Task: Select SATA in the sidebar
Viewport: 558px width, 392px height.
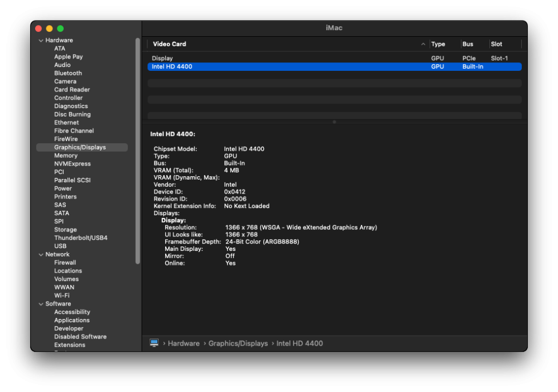Action: [x=61, y=213]
